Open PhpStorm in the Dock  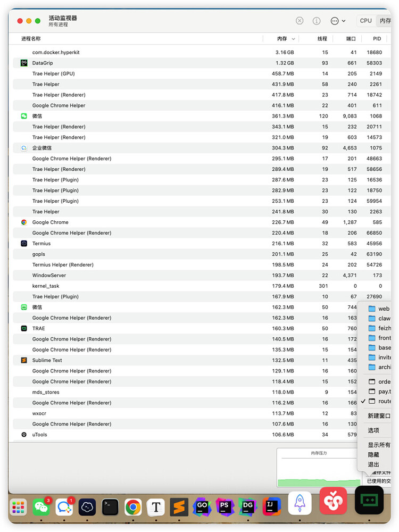tap(225, 507)
